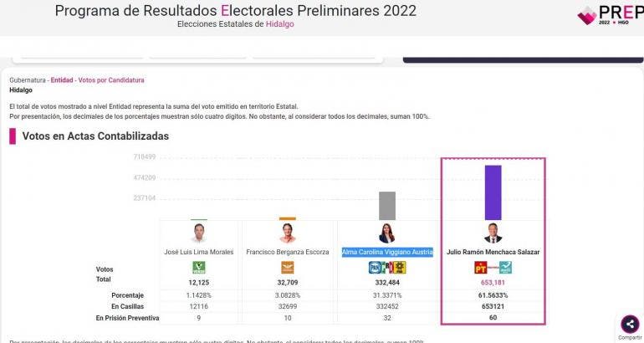Click the Nueva Alianza turquoise logo
The height and width of the screenshot is (343, 644).
click(505, 268)
